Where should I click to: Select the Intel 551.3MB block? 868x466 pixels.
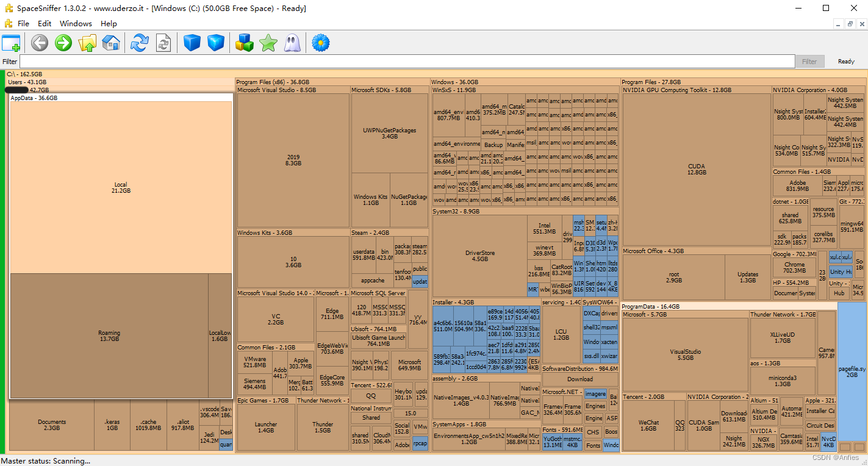tap(544, 228)
